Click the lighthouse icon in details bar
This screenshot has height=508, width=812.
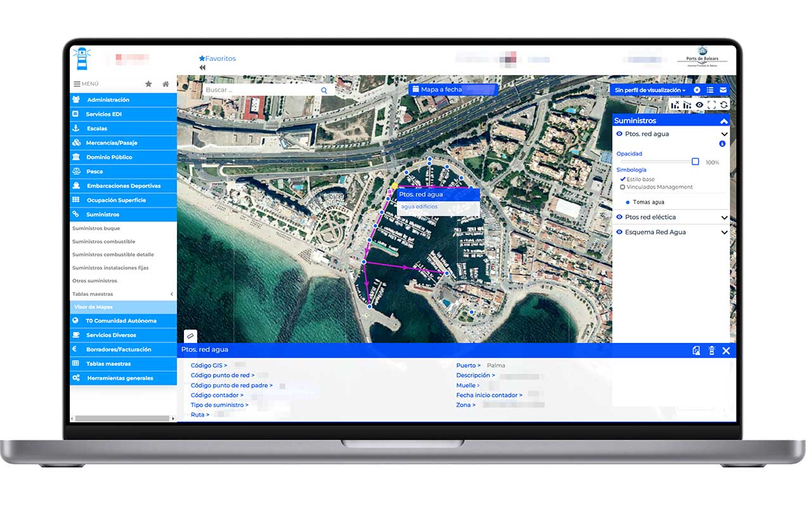(712, 351)
